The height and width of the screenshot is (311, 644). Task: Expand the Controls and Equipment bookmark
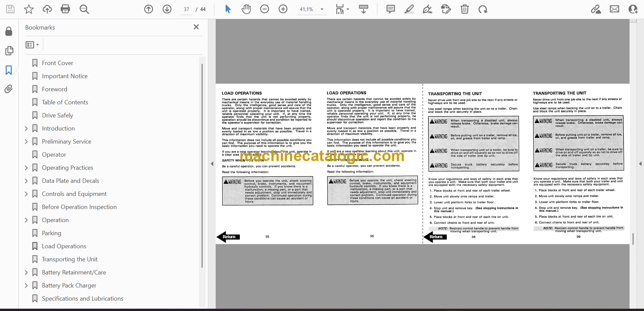(x=26, y=194)
